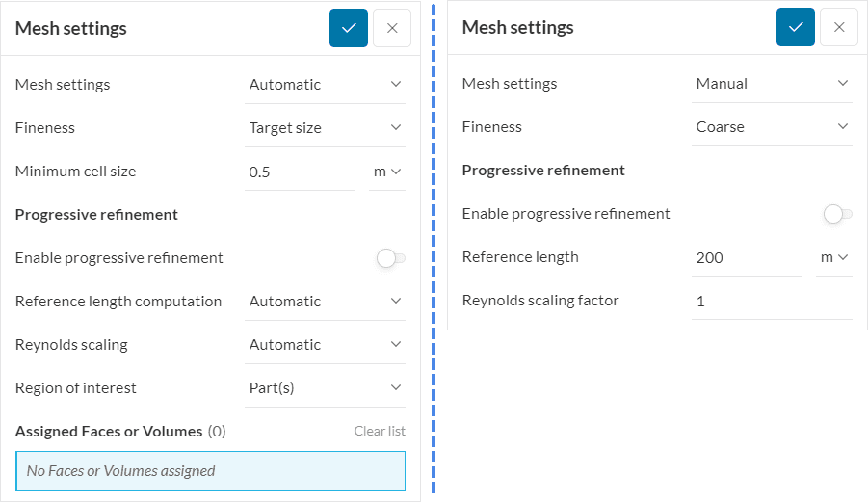Open Mesh settings dropdown showing Manual
The width and height of the screenshot is (868, 502).
coord(772,83)
